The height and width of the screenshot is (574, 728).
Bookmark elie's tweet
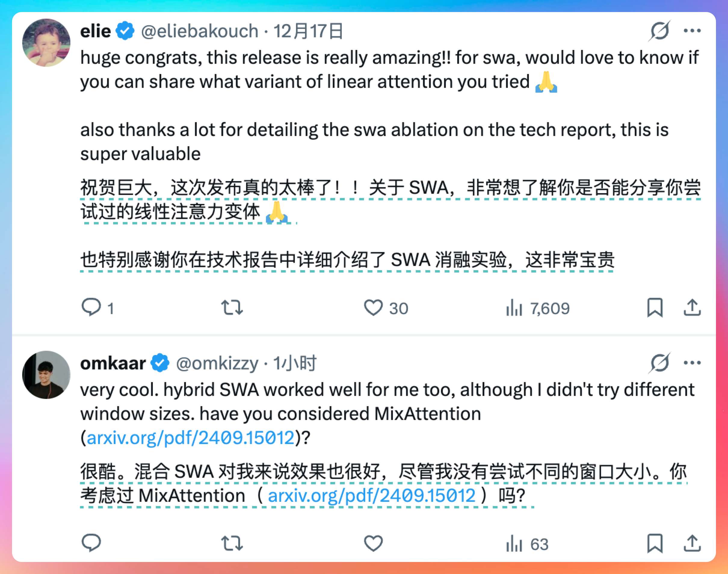tap(654, 307)
